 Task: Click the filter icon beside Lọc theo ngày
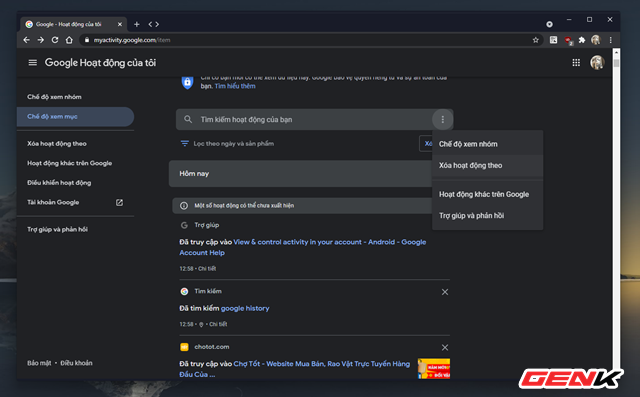point(184,144)
